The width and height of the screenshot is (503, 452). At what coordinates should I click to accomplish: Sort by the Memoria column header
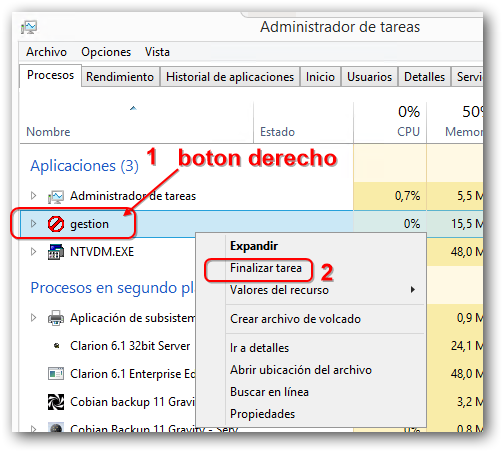tap(464, 132)
